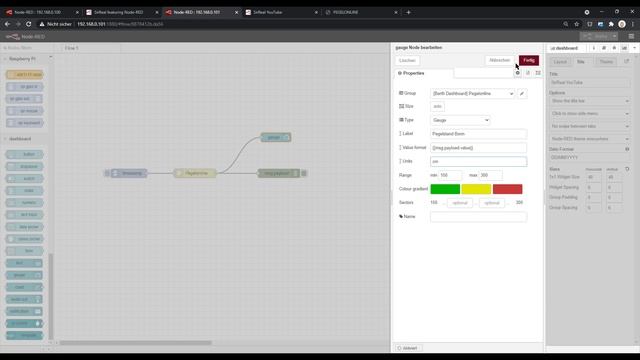Viewport: 640px width, 360px height.
Task: Select dashboard switch palette node
Action: pos(24,179)
